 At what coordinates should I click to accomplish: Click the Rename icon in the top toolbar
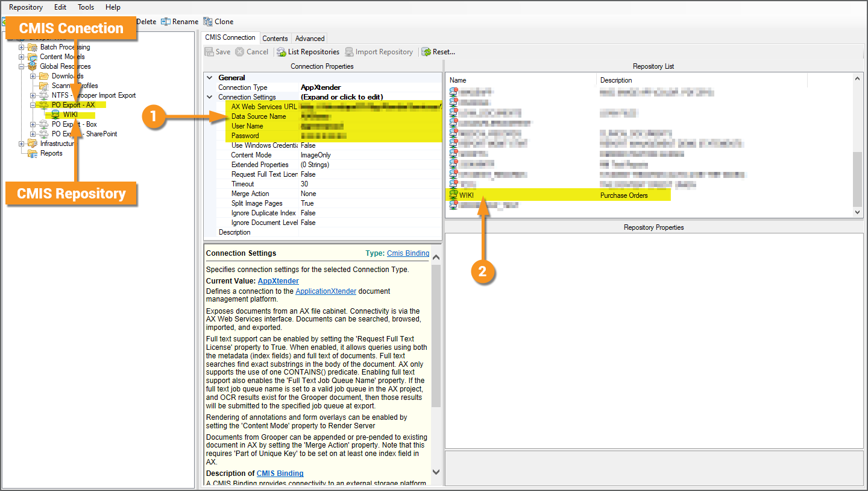pyautogui.click(x=166, y=22)
